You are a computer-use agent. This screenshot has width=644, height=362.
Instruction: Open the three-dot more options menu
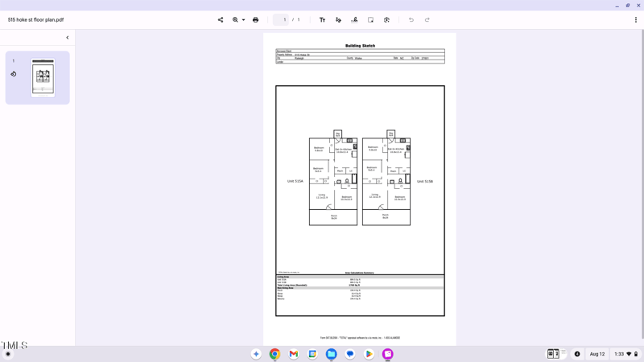[635, 20]
